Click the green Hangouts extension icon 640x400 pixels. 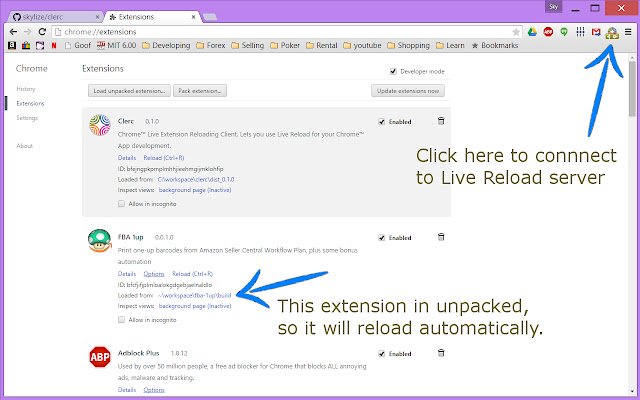coord(564,32)
